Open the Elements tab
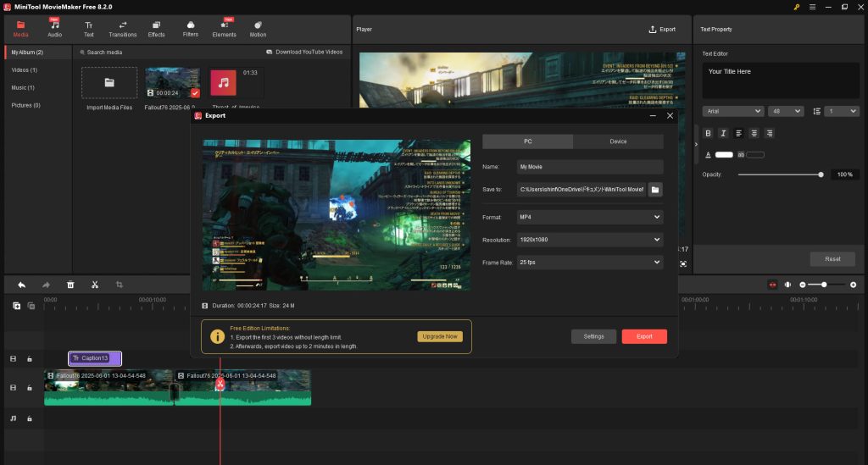 224,30
